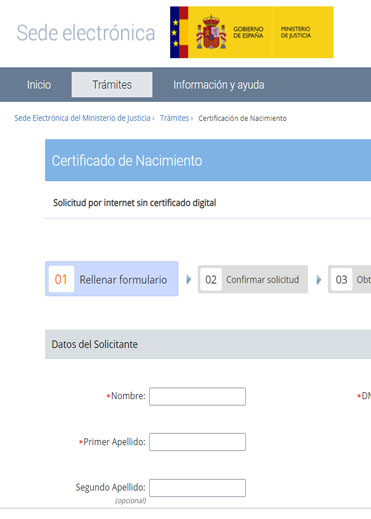Select step 02 Confirmar solicitud
371x519 pixels.
tap(253, 279)
